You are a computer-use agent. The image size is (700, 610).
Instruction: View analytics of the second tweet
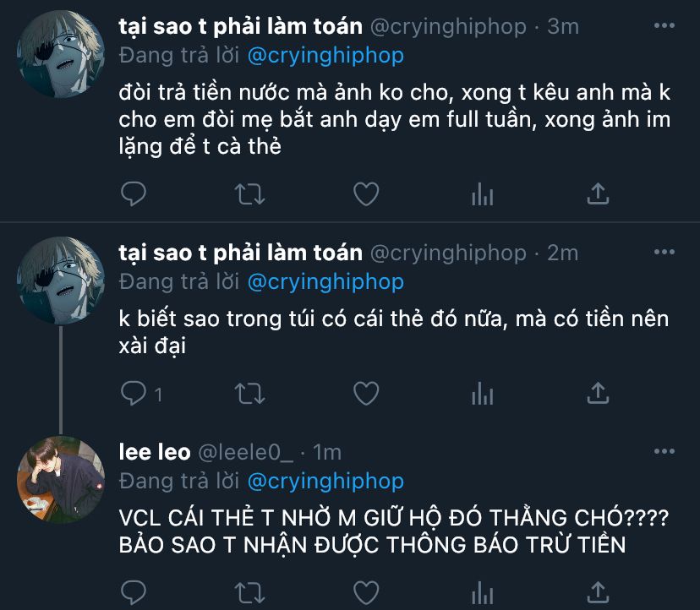482,393
